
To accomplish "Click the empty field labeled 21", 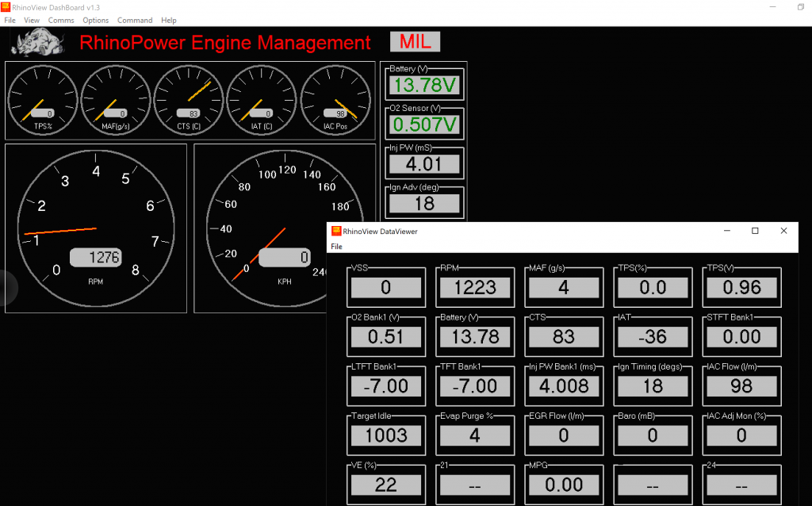I will click(x=475, y=485).
